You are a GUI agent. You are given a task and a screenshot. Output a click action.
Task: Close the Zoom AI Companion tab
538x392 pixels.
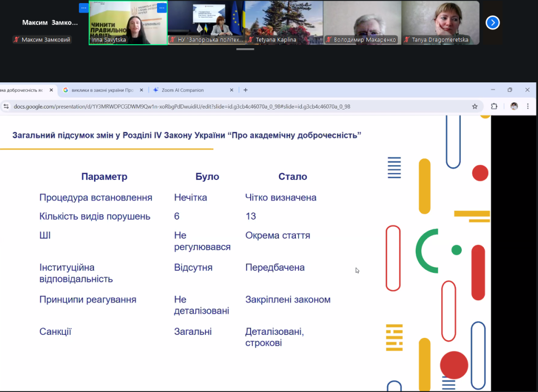[x=232, y=90]
